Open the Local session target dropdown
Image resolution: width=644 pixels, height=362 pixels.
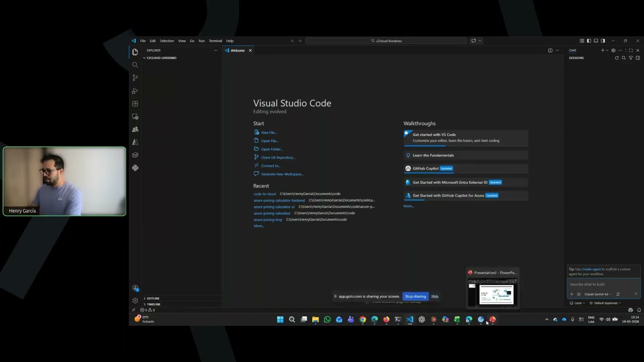(x=578, y=303)
